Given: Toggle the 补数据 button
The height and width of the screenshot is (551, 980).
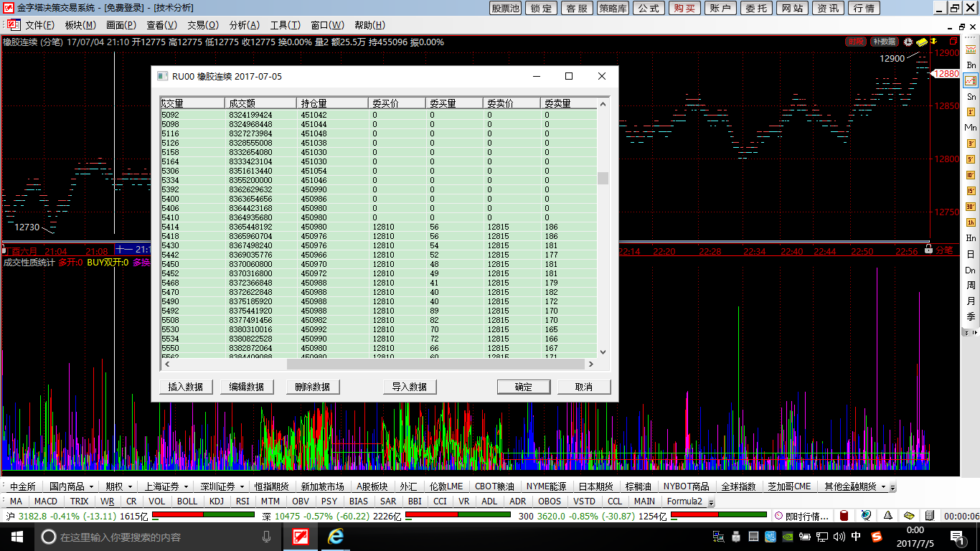Looking at the screenshot, I should click(884, 42).
